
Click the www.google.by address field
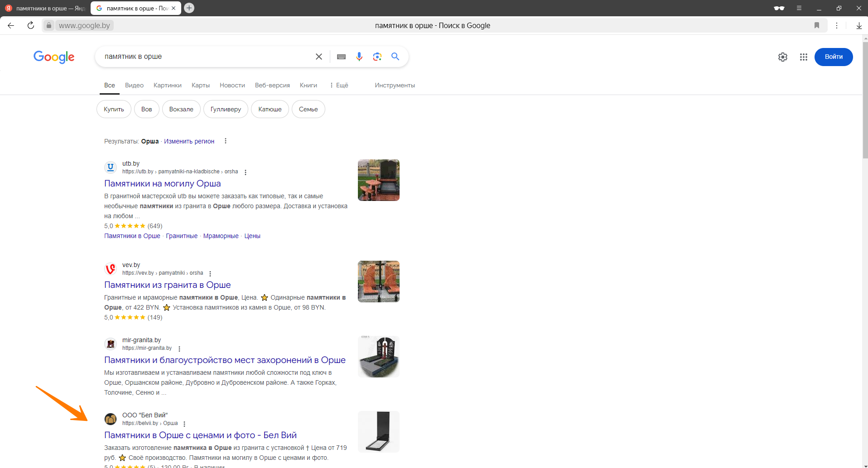85,25
